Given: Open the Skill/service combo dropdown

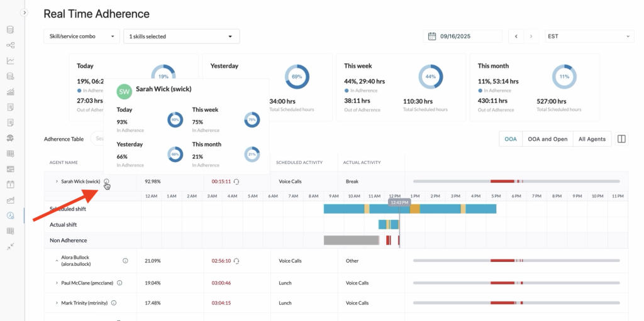Looking at the screenshot, I should pyautogui.click(x=81, y=36).
